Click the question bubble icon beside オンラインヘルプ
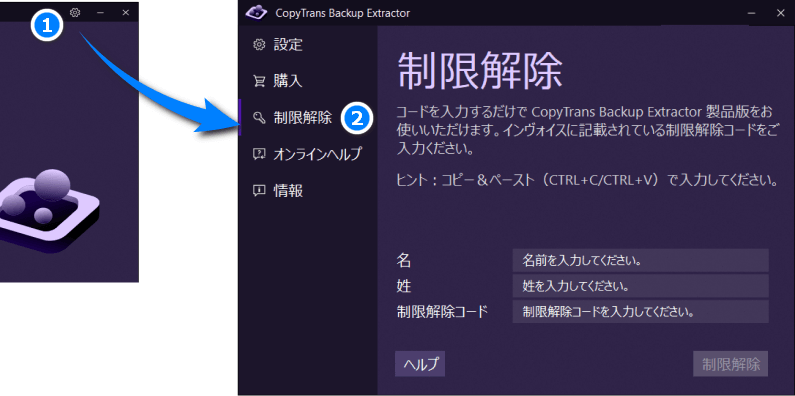 pos(259,154)
